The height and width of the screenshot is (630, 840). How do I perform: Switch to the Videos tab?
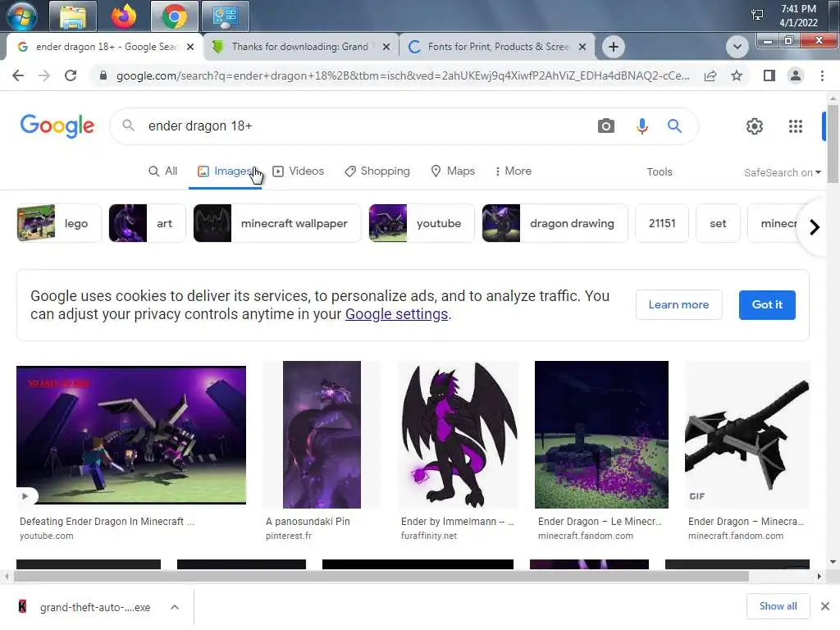pyautogui.click(x=299, y=171)
